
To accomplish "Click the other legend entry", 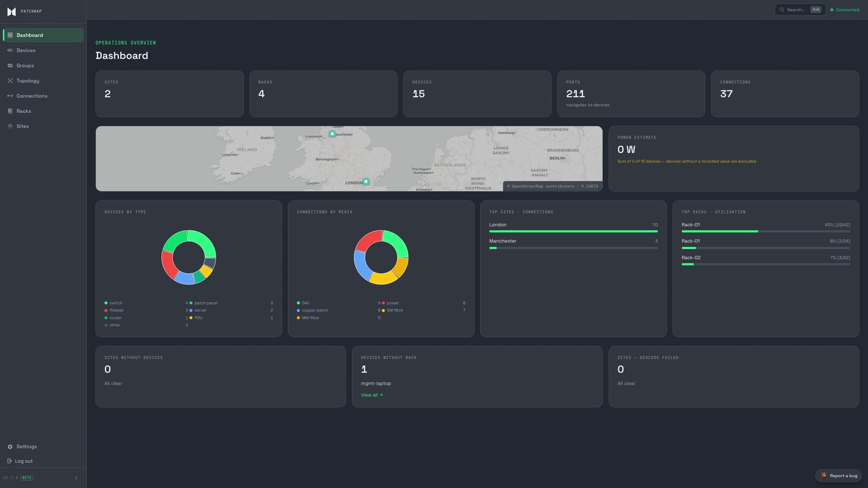I will point(146,325).
